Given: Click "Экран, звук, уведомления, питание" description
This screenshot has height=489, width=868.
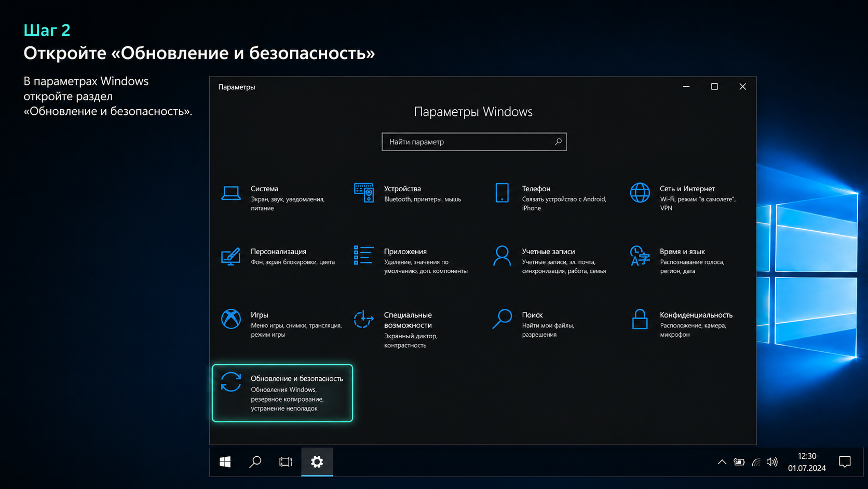Looking at the screenshot, I should coord(288,204).
